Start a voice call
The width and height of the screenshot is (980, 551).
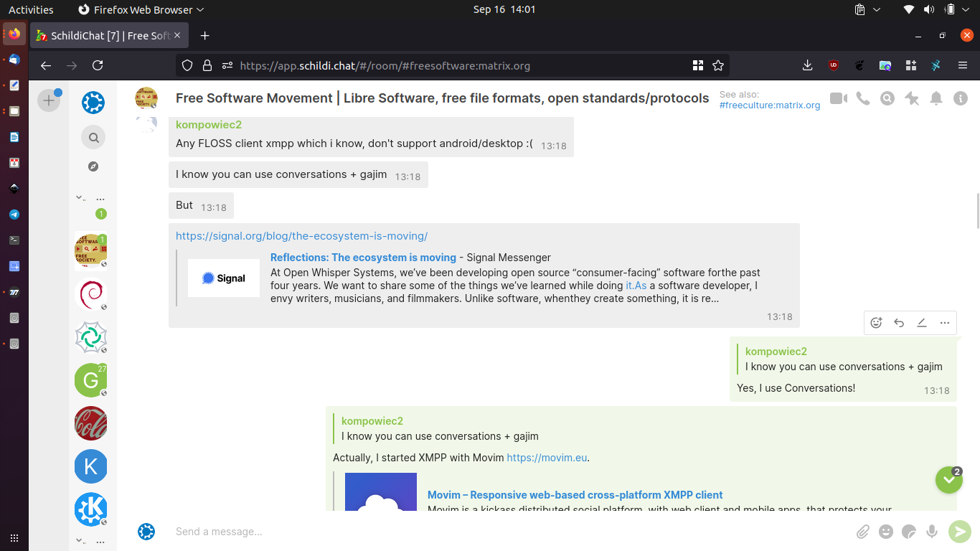point(862,98)
